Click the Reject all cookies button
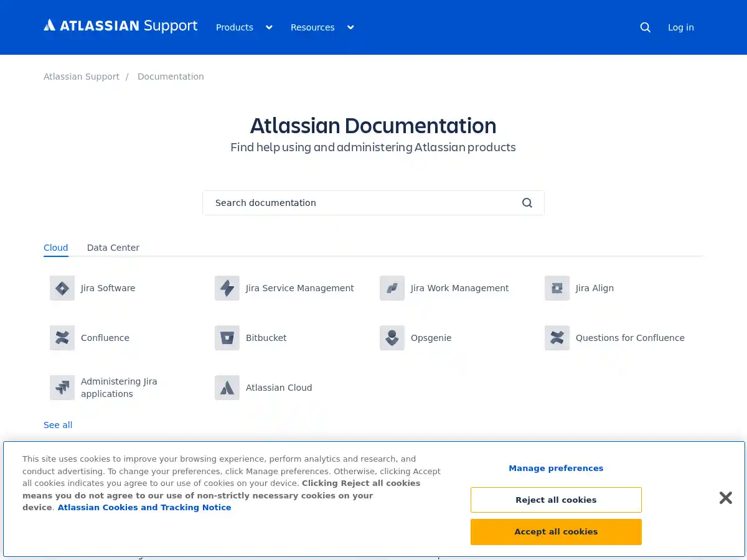Screen dimensions: 747x560 556,500
